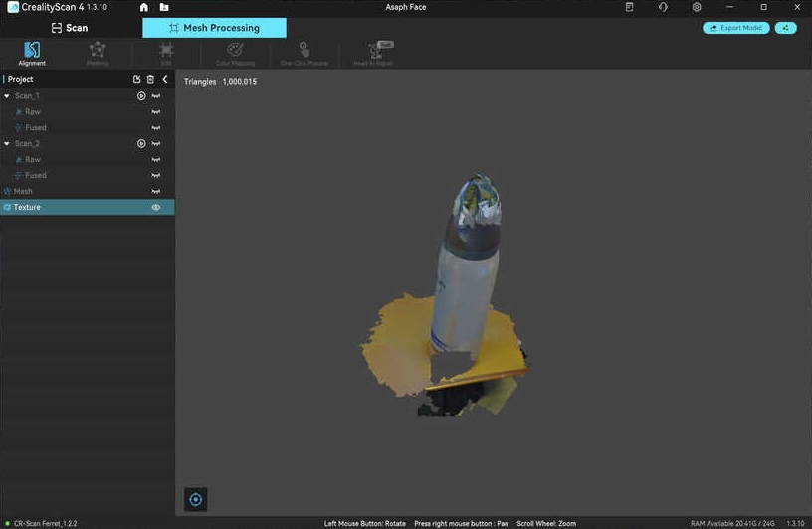Delete item with Project trash icon
Screen dimensions: 812x529
coord(150,79)
